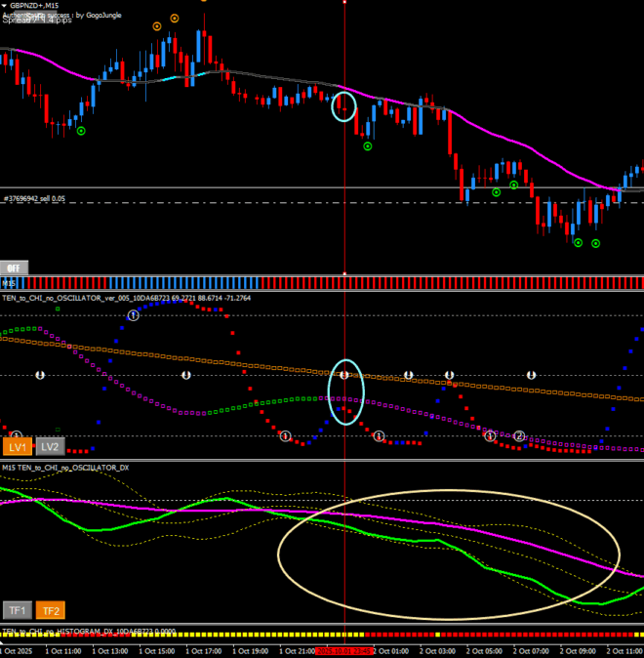Toggle the LV2 oscillator level button
Viewport: 644px width, 658px height.
pyautogui.click(x=50, y=446)
